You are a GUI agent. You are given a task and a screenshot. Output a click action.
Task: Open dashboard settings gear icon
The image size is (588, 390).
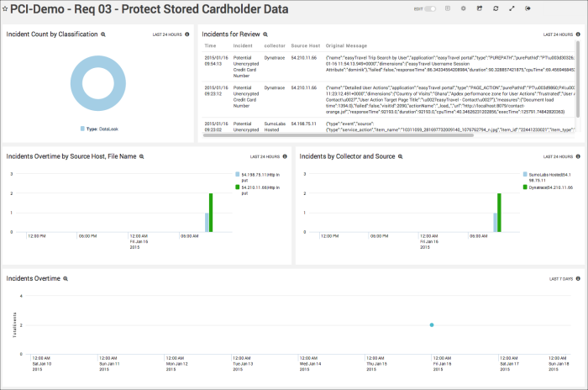pyautogui.click(x=463, y=8)
